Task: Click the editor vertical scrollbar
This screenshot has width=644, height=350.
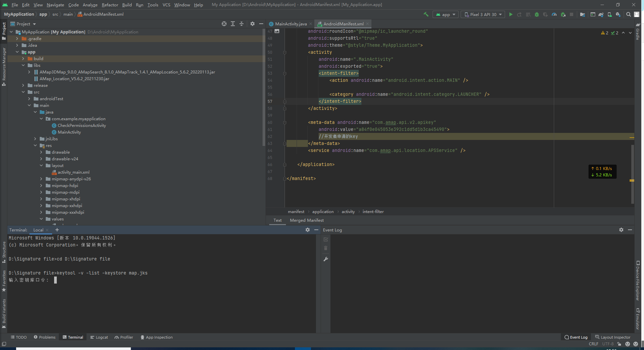Action: click(632, 174)
